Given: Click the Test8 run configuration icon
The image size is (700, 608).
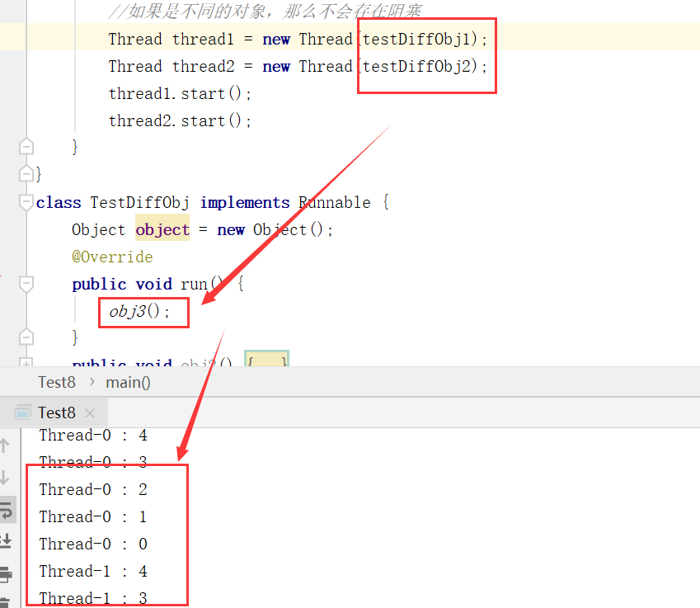Looking at the screenshot, I should tap(23, 412).
